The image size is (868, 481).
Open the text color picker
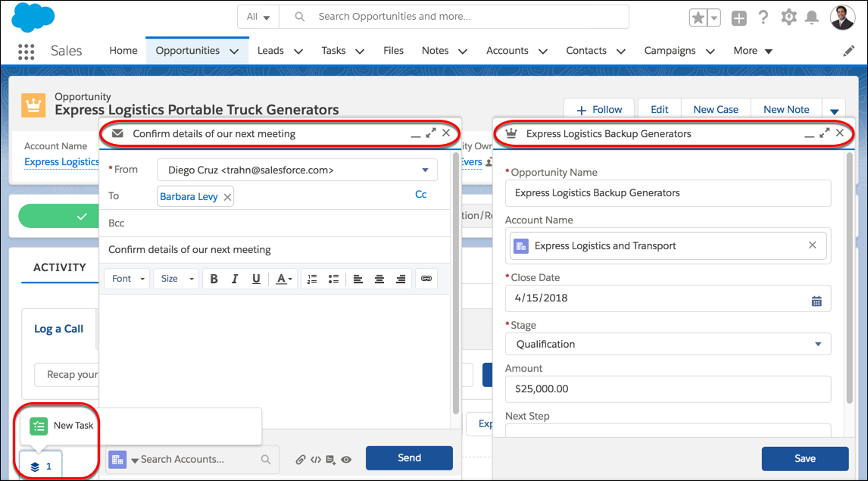[x=284, y=279]
